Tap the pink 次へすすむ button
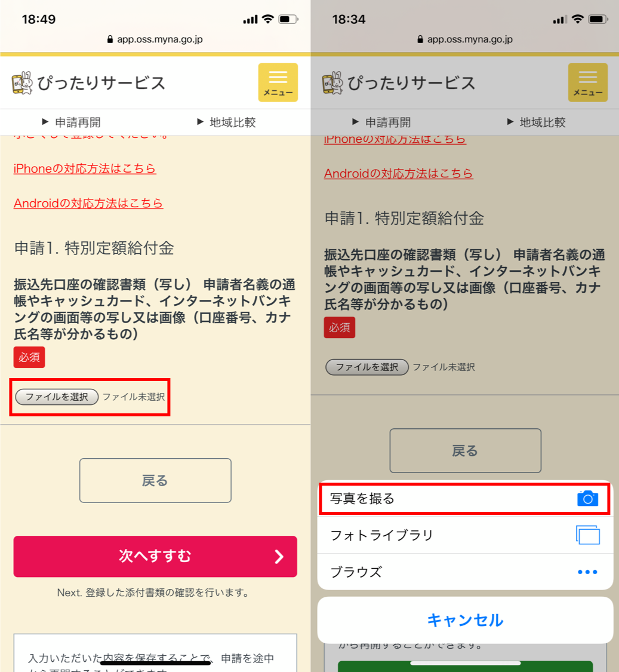Image resolution: width=619 pixels, height=672 pixels. (155, 556)
